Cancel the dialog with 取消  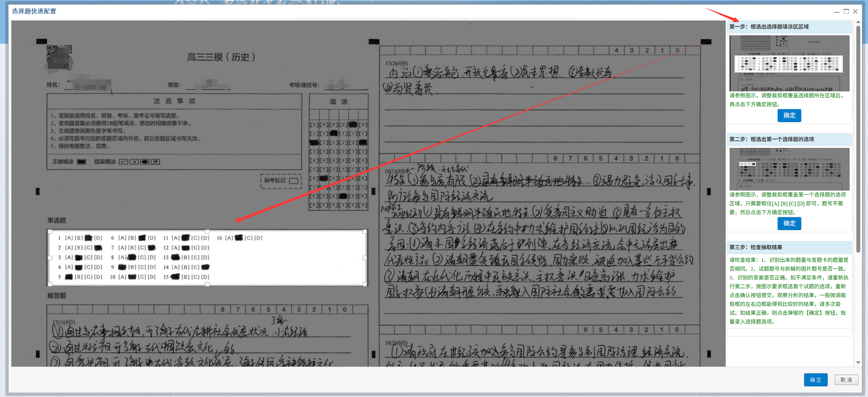point(846,380)
